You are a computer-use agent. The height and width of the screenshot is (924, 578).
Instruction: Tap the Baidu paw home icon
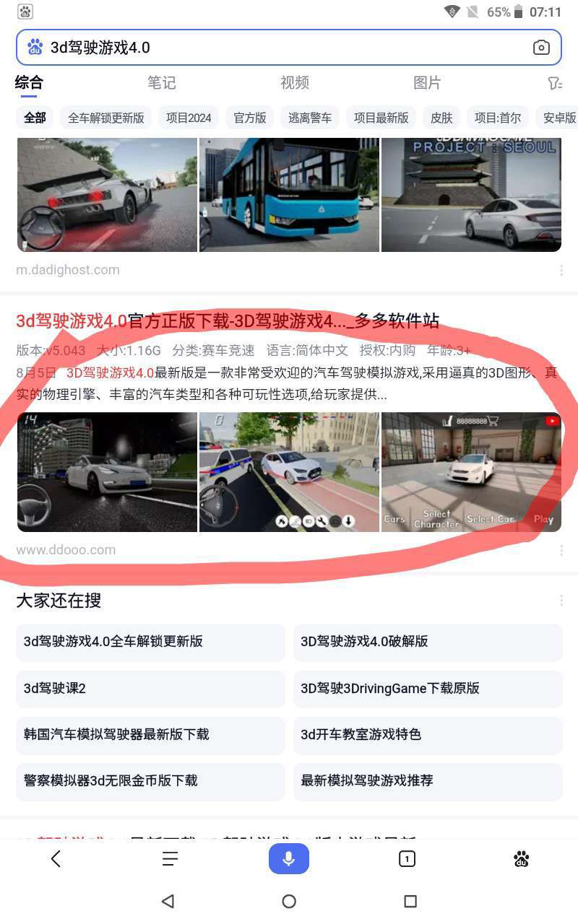tap(522, 859)
